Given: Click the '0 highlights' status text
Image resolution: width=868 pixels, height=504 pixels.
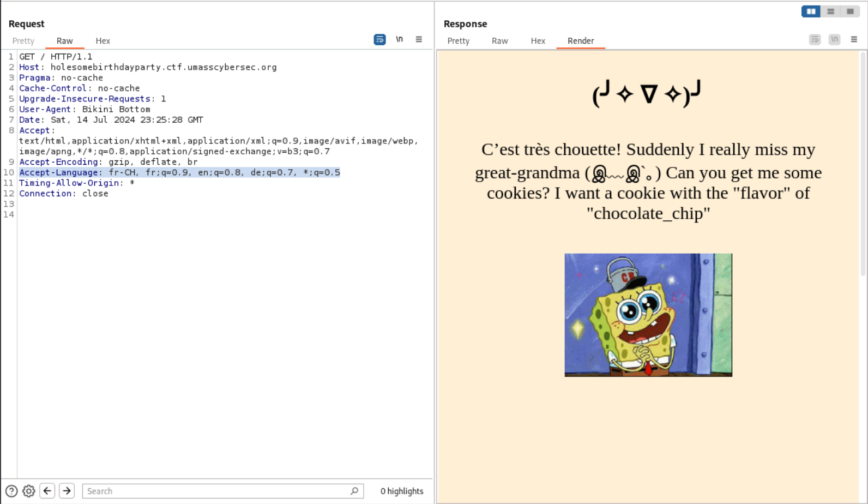Looking at the screenshot, I should click(x=402, y=491).
